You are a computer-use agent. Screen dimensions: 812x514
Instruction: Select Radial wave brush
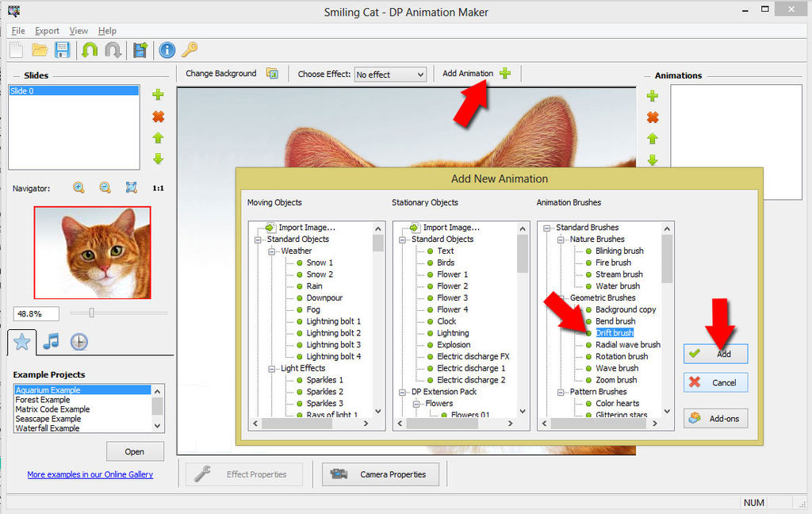[628, 344]
